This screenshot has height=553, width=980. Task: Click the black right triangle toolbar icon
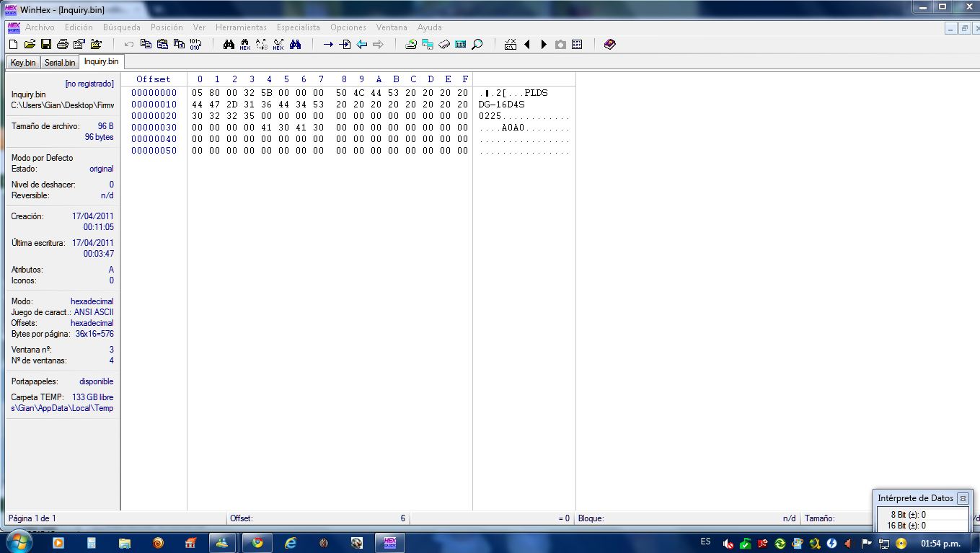coord(544,45)
